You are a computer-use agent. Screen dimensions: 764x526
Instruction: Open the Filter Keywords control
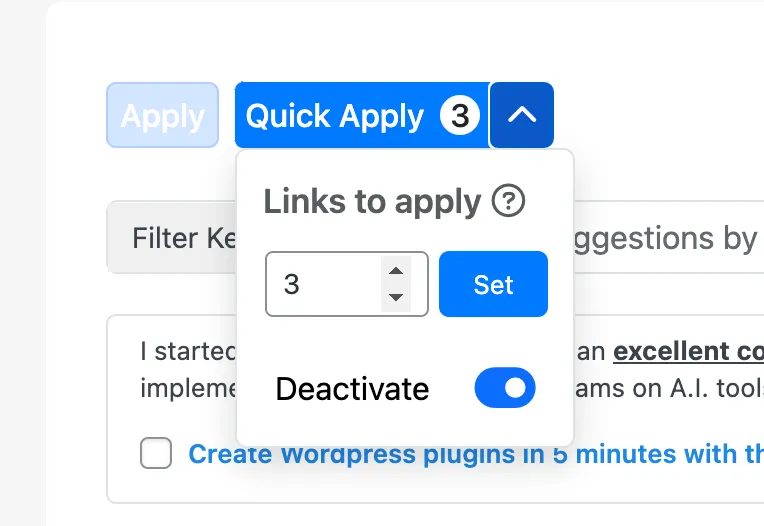click(170, 238)
